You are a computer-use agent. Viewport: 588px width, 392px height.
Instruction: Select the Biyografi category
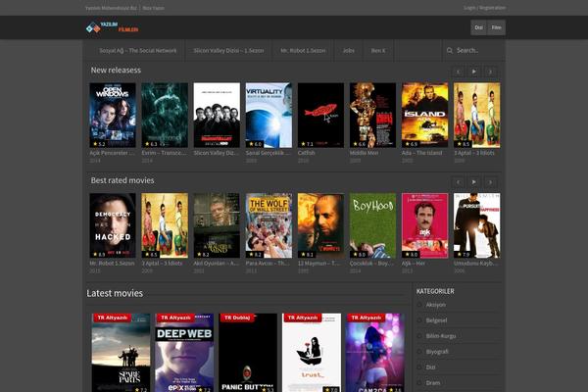[437, 352]
